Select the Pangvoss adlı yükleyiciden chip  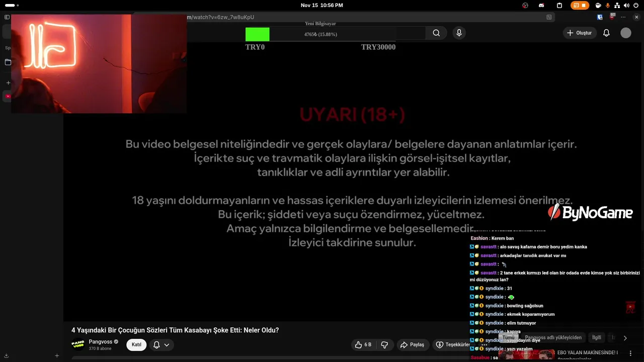pos(553,337)
